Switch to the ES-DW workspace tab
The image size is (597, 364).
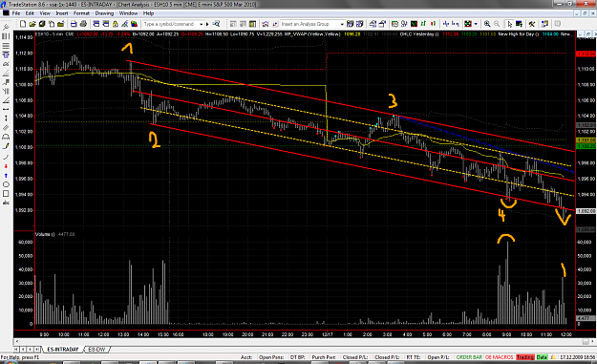click(96, 349)
